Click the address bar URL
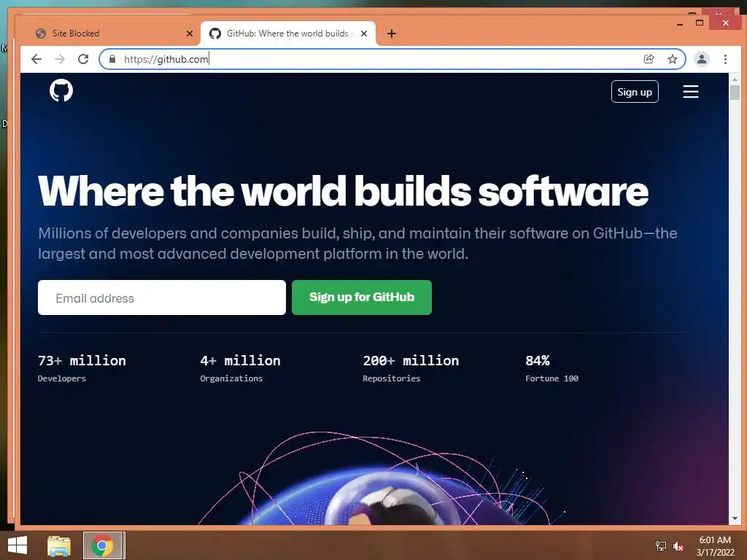This screenshot has height=560, width=747. coord(166,59)
